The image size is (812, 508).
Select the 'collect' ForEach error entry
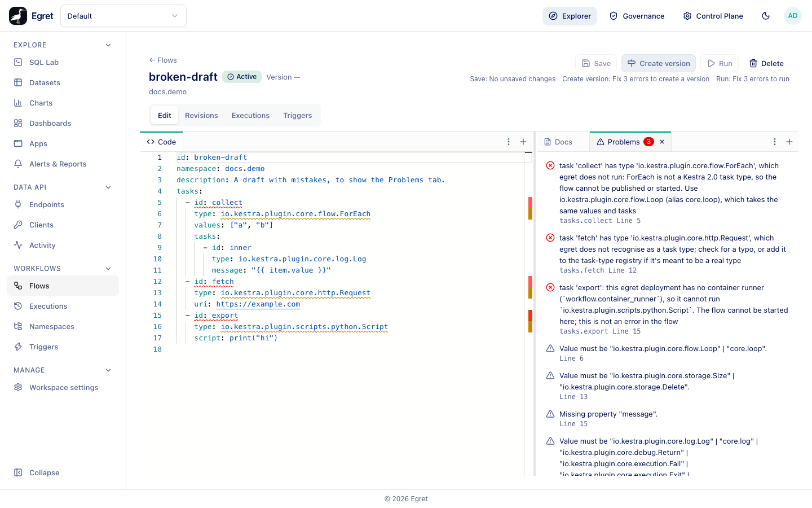pos(667,193)
